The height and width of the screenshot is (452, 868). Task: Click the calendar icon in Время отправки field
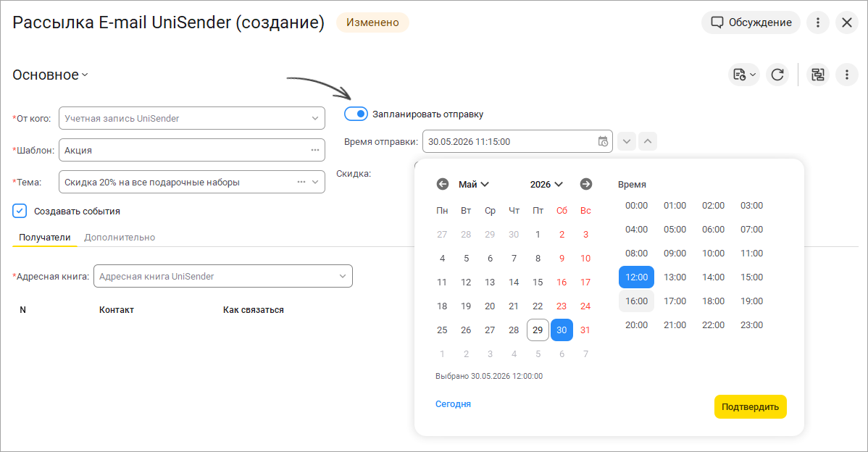pyautogui.click(x=603, y=142)
